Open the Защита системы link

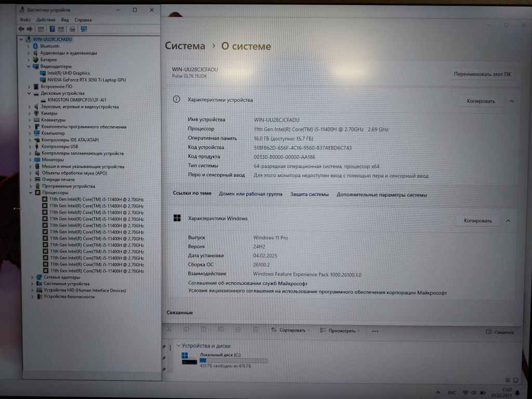pyautogui.click(x=309, y=195)
